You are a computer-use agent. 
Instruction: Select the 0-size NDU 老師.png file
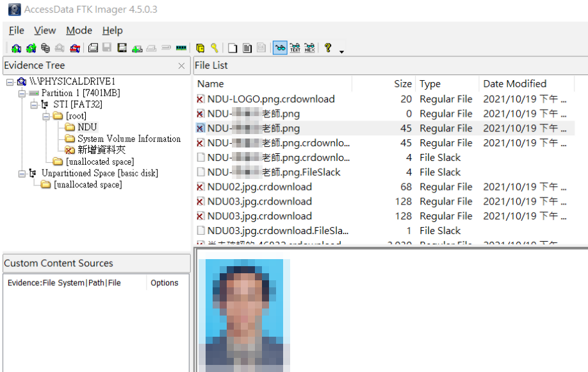tap(385, 114)
